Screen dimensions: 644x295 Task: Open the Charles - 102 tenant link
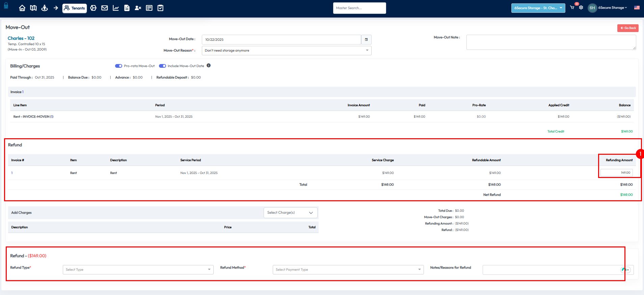click(21, 38)
